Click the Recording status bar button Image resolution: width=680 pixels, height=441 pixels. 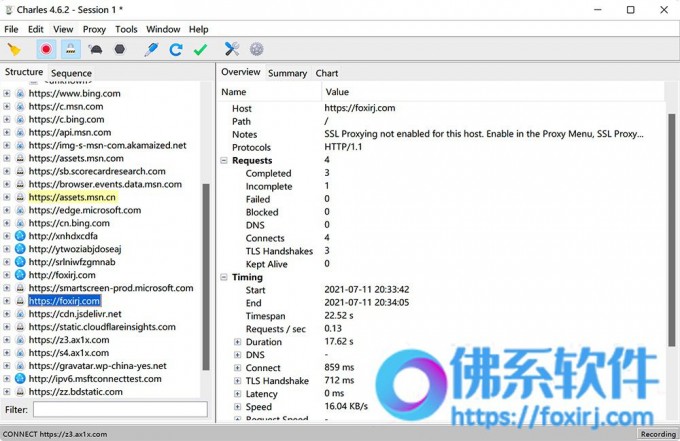click(658, 434)
